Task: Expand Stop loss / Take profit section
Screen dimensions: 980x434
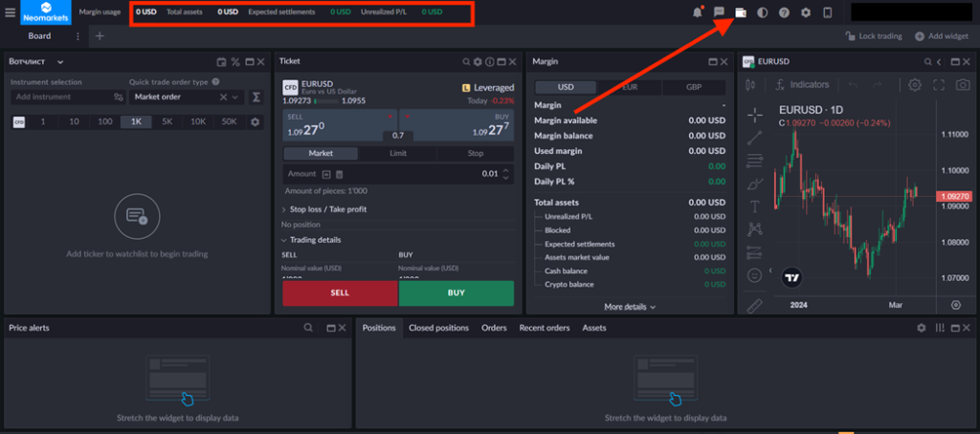Action: pyautogui.click(x=326, y=209)
